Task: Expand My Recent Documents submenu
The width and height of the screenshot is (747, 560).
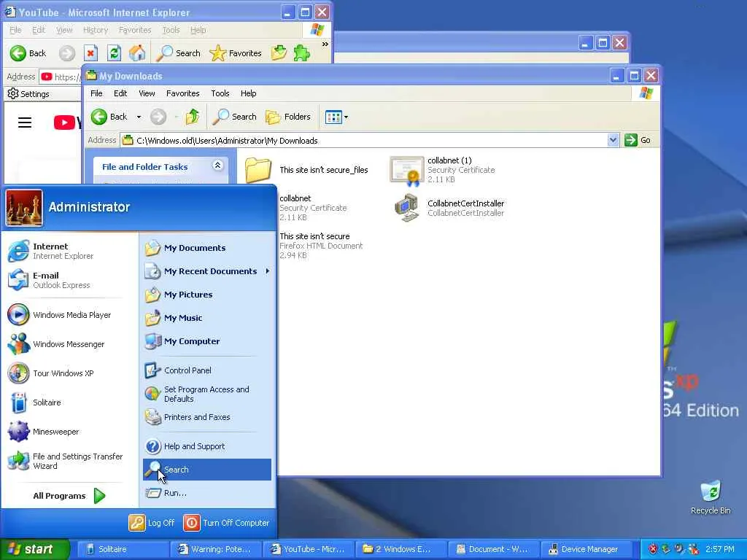Action: click(x=206, y=271)
